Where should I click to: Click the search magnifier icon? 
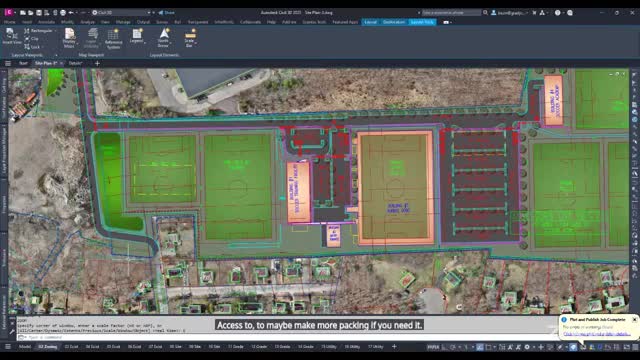click(485, 13)
